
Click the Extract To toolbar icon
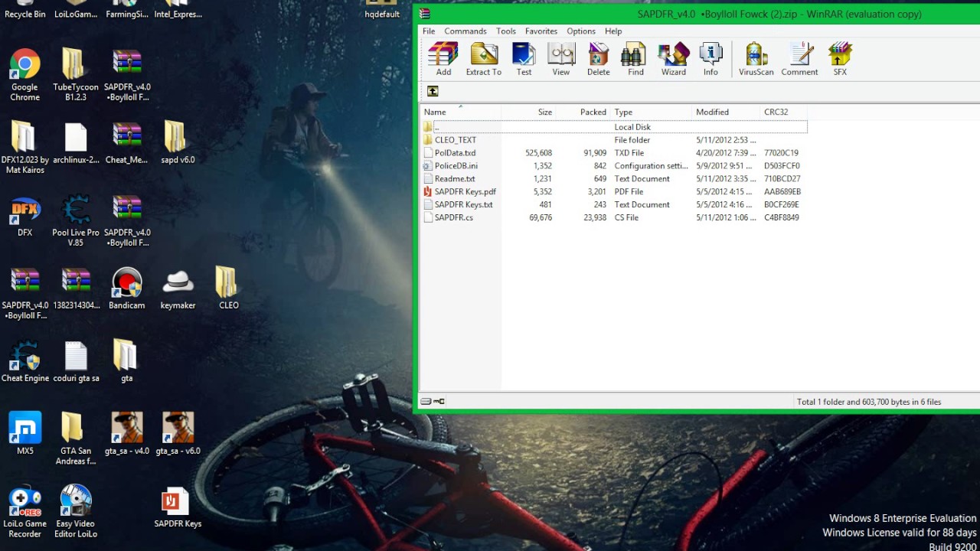click(x=484, y=59)
